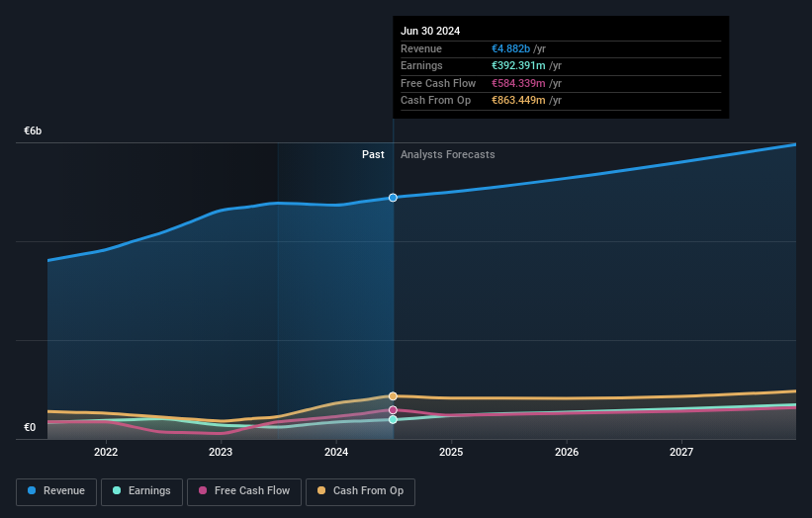Click the €584.339m free cash flow value
The image size is (812, 518).
point(518,83)
